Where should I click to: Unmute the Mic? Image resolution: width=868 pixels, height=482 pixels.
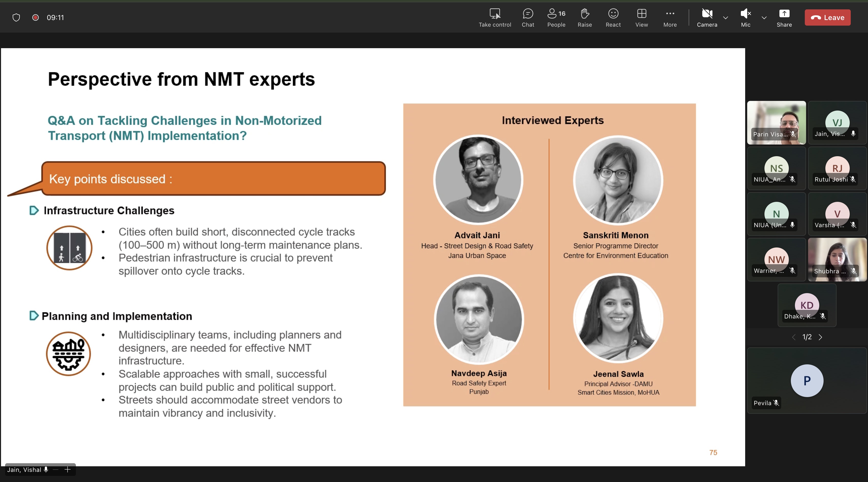coord(746,17)
